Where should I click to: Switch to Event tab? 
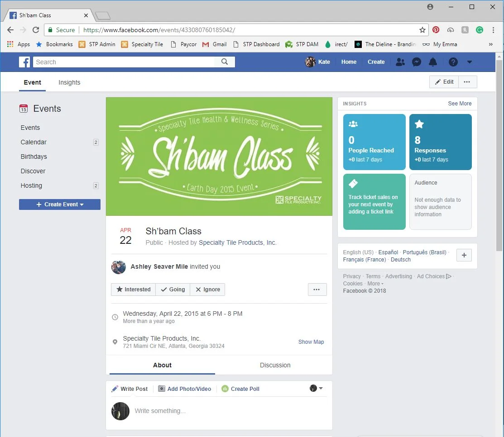(32, 82)
